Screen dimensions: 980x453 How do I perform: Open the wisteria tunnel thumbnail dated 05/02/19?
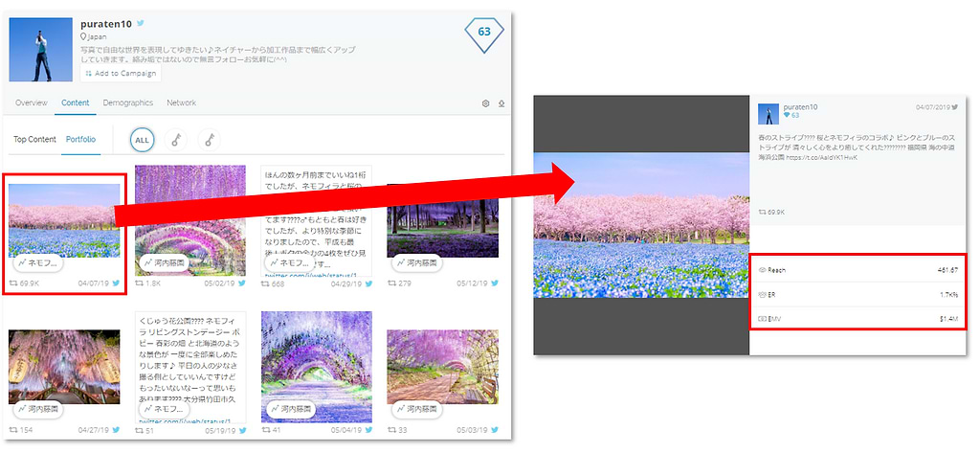coord(190,220)
